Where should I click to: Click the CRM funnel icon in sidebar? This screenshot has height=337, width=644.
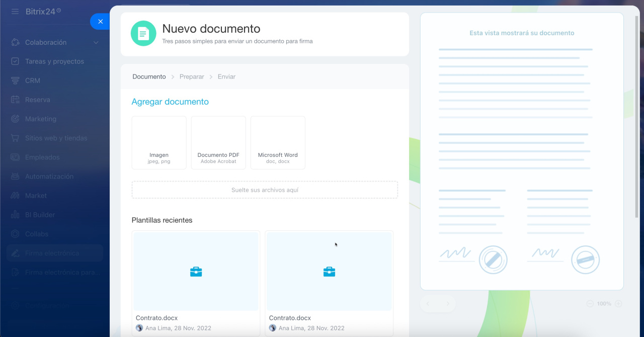pos(16,80)
